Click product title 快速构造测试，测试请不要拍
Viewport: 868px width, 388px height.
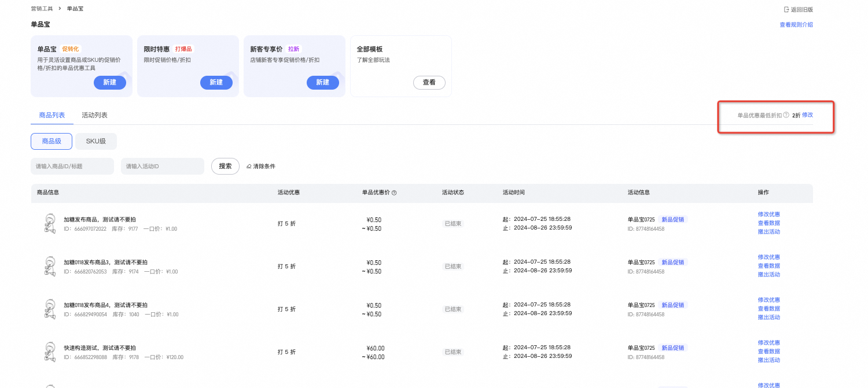tap(100, 348)
